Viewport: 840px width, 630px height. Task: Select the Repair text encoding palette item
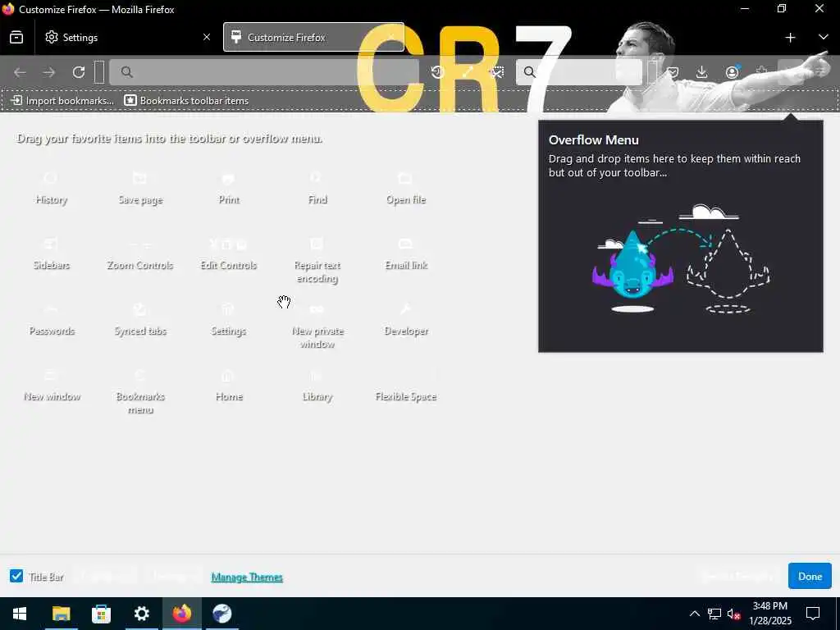coord(317,262)
